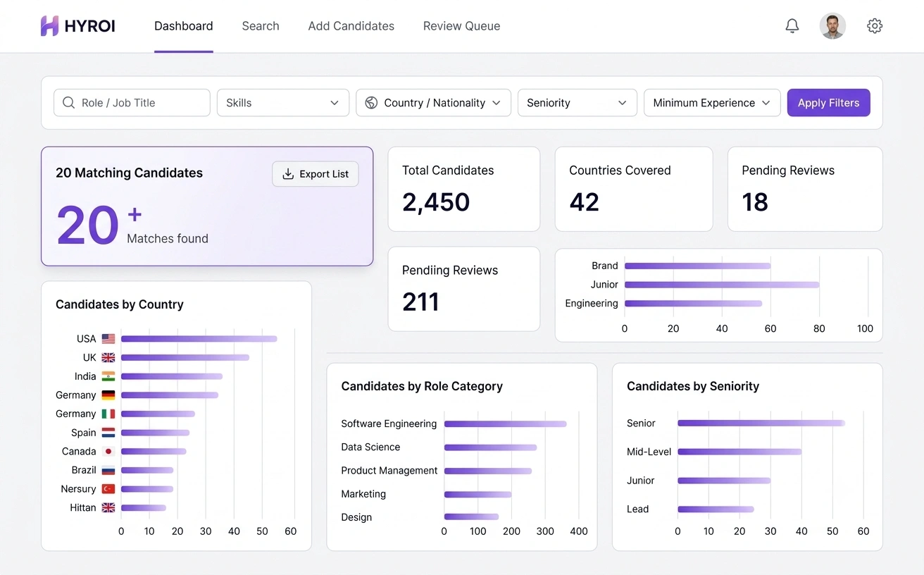Click the Data Science bar
The width and height of the screenshot is (924, 575).
click(x=490, y=447)
